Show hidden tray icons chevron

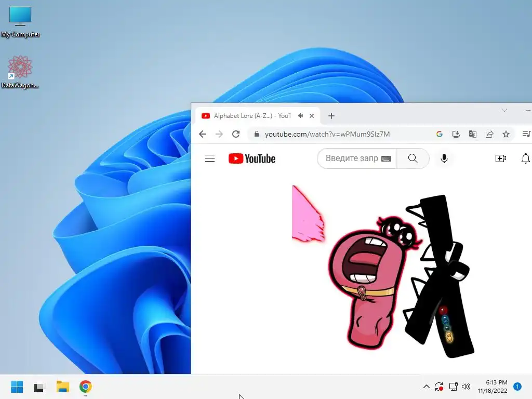coord(427,387)
